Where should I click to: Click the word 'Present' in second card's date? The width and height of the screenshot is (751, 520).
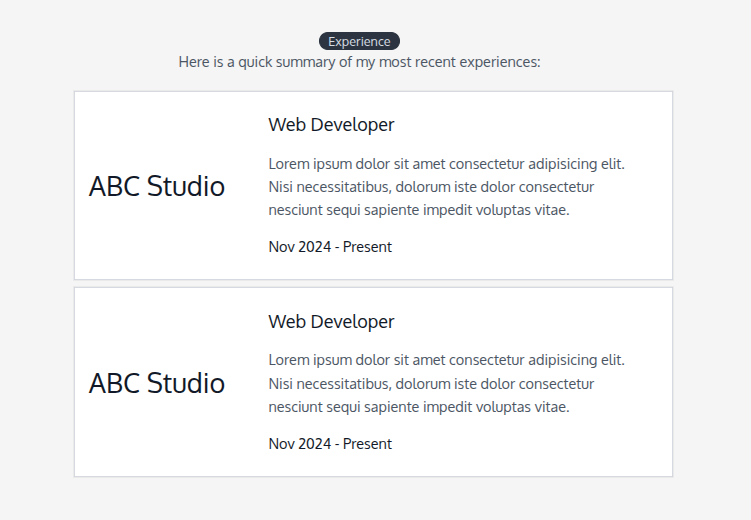367,444
